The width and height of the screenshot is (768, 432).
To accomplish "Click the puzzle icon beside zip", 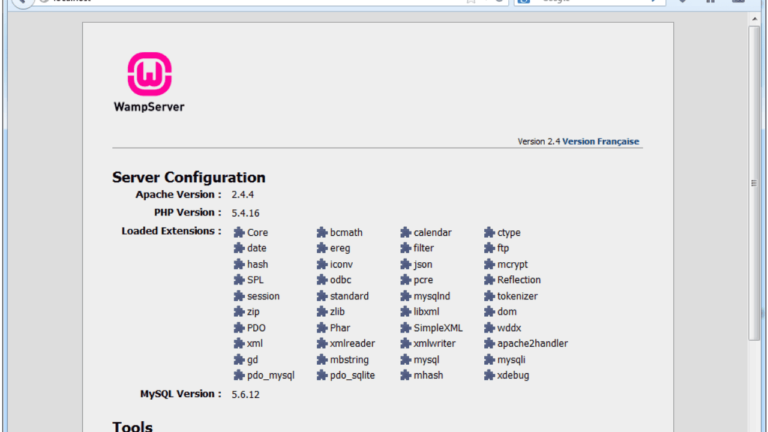I will point(239,312).
